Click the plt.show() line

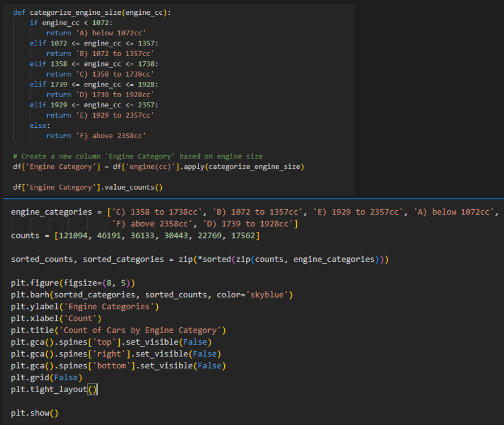(x=35, y=413)
